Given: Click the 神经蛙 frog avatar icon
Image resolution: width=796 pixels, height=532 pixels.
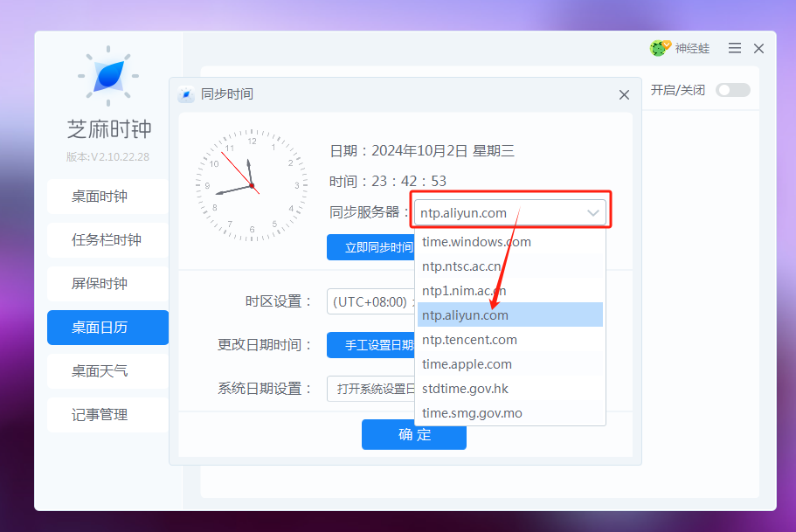Looking at the screenshot, I should tap(656, 48).
